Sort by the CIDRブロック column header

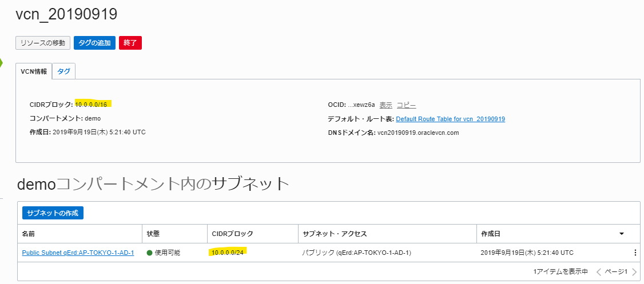(x=232, y=234)
